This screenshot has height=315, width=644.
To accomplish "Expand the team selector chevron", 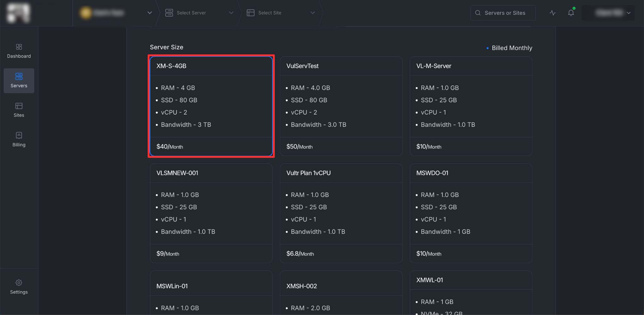I will pyautogui.click(x=150, y=13).
